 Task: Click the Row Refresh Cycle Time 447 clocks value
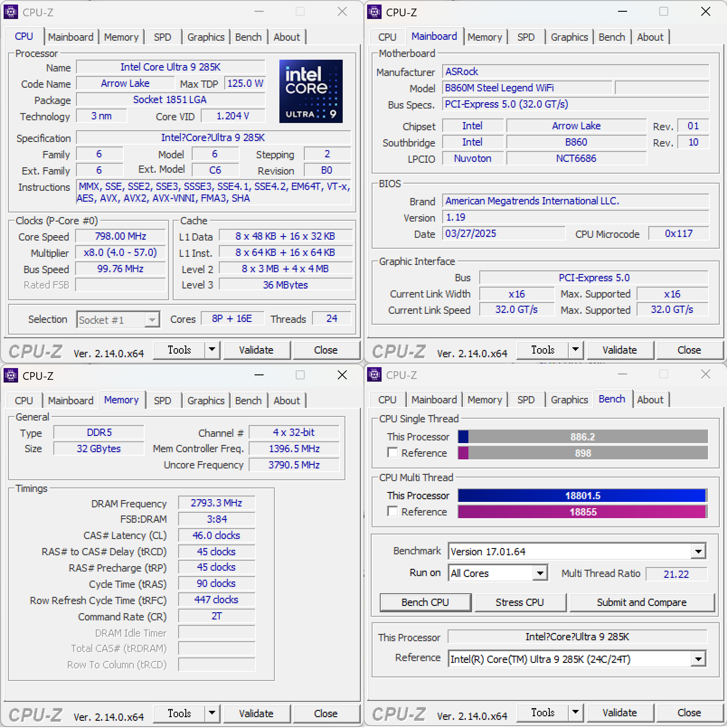coord(217,600)
